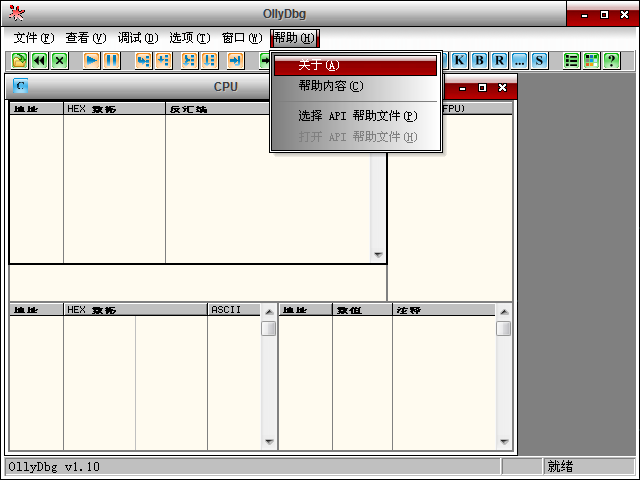The image size is (640, 480).
Task: Click the green question mark help icon
Action: point(611,61)
